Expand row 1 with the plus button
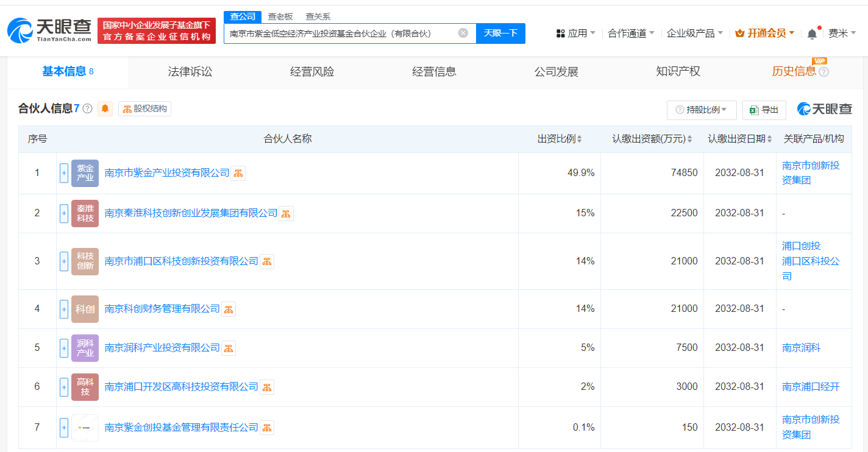Image resolution: width=868 pixels, height=452 pixels. click(64, 173)
